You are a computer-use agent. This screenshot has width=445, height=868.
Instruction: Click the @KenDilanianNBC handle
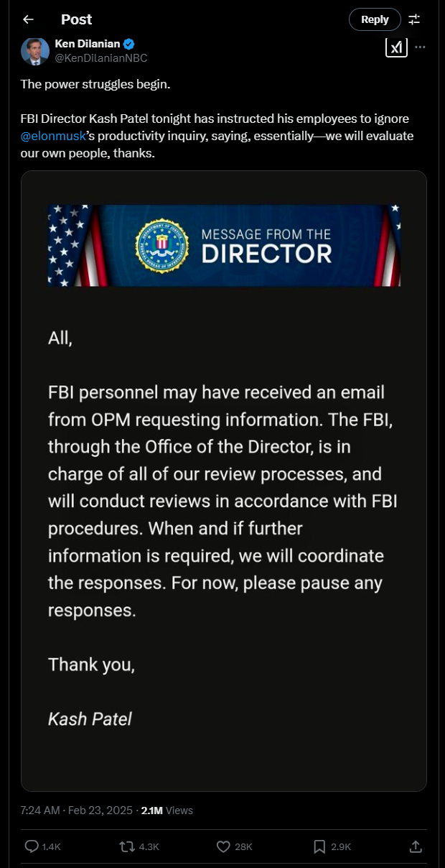tap(101, 57)
